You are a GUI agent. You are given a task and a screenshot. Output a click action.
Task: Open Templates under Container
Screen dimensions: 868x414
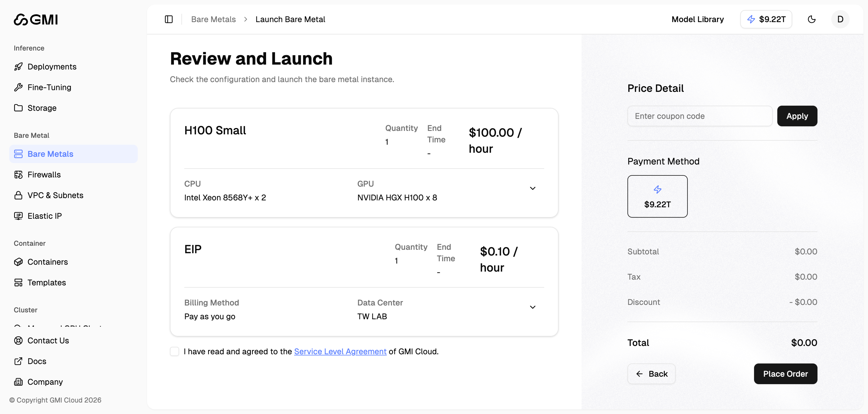[x=46, y=283]
